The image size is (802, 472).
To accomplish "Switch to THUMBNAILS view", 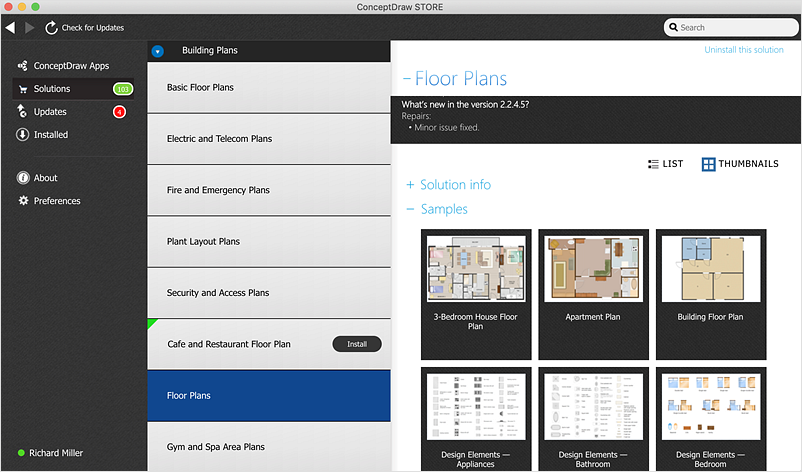I will [x=740, y=164].
